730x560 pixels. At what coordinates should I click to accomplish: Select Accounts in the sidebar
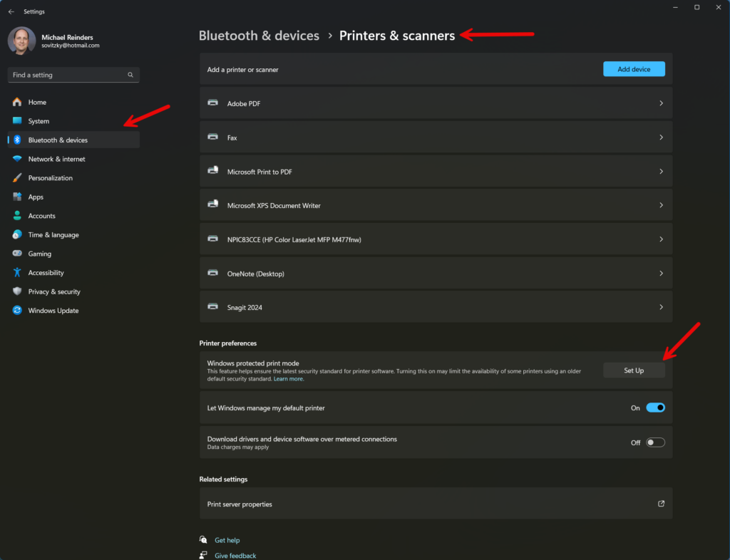click(73, 216)
